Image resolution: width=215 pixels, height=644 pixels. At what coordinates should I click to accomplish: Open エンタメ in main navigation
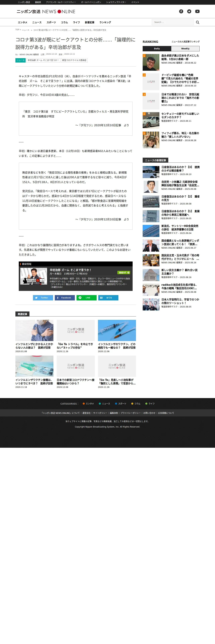(23, 23)
